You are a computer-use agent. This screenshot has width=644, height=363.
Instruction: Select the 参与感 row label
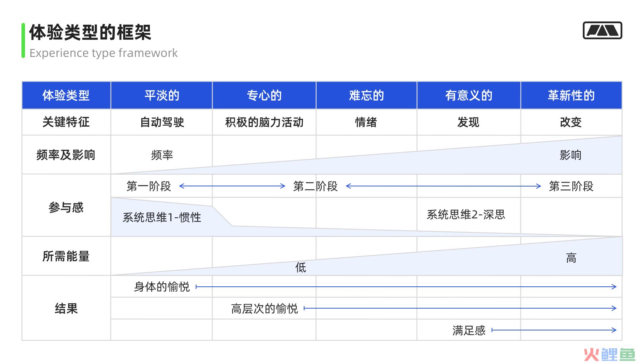[x=66, y=207]
